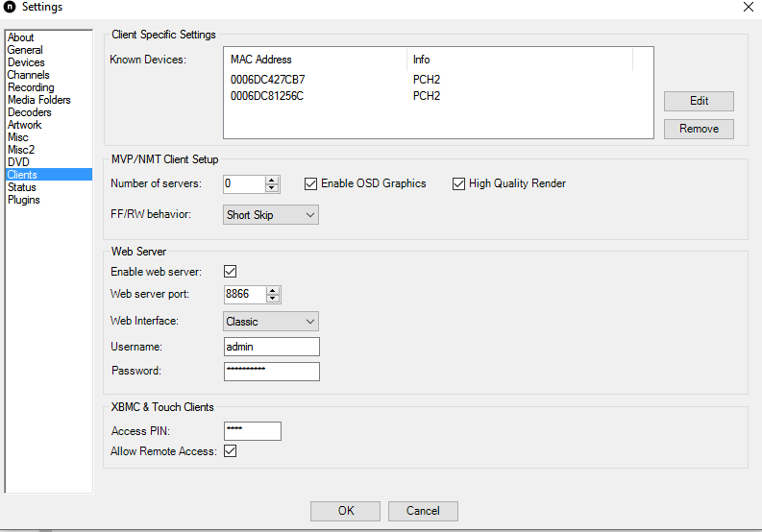Viewport: 762px width, 532px height.
Task: Click the Edit button for known devices
Action: pyautogui.click(x=699, y=101)
